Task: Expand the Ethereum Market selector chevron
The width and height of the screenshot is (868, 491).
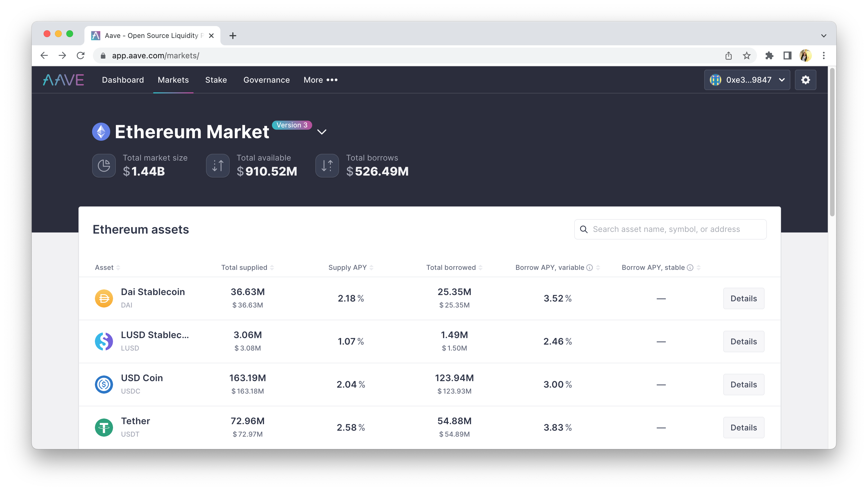Action: [x=322, y=132]
